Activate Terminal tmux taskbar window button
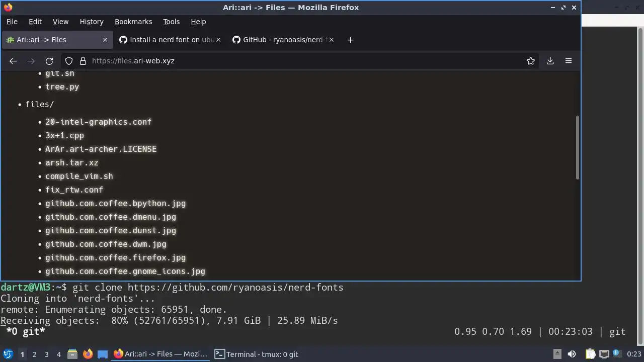This screenshot has height=362, width=644. [x=257, y=354]
